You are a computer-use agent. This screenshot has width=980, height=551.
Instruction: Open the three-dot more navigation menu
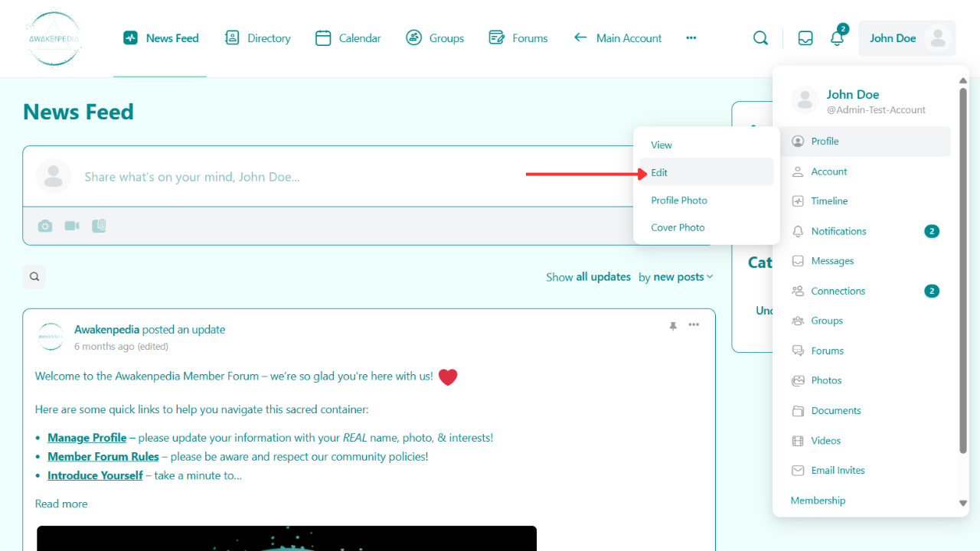[691, 38]
